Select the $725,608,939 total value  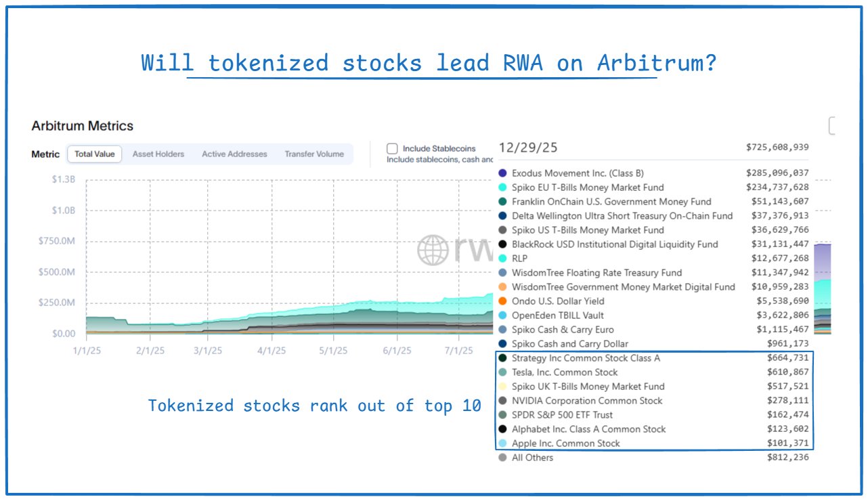click(777, 147)
